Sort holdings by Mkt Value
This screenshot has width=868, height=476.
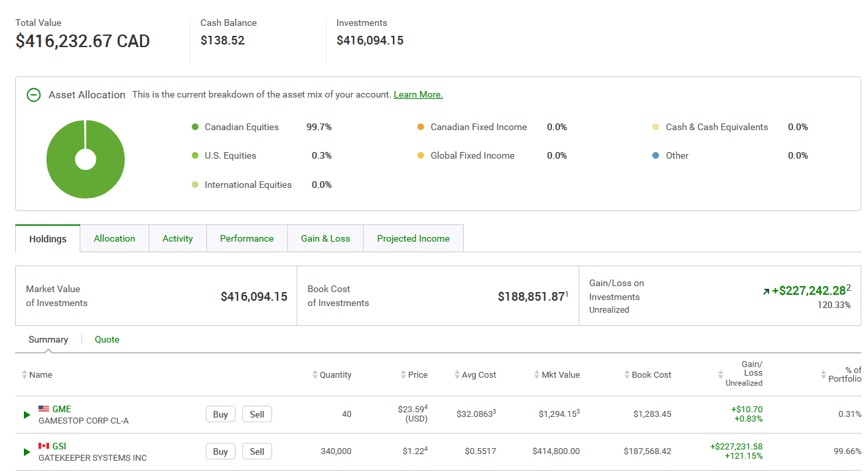[x=557, y=375]
